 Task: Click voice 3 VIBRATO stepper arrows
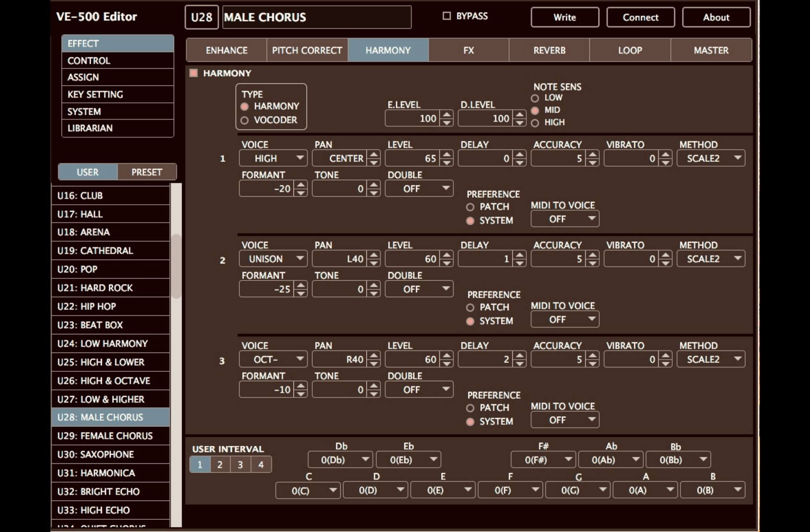(x=665, y=359)
